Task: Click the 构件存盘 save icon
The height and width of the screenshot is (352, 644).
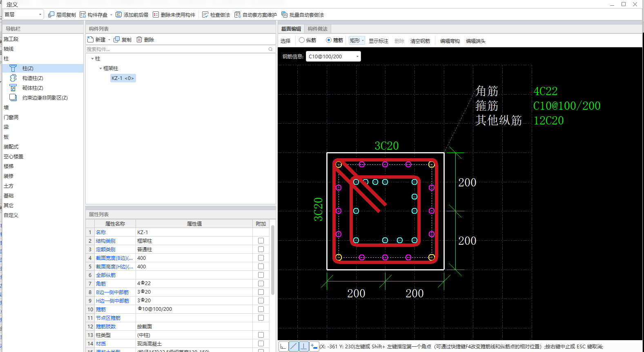Action: (82, 15)
